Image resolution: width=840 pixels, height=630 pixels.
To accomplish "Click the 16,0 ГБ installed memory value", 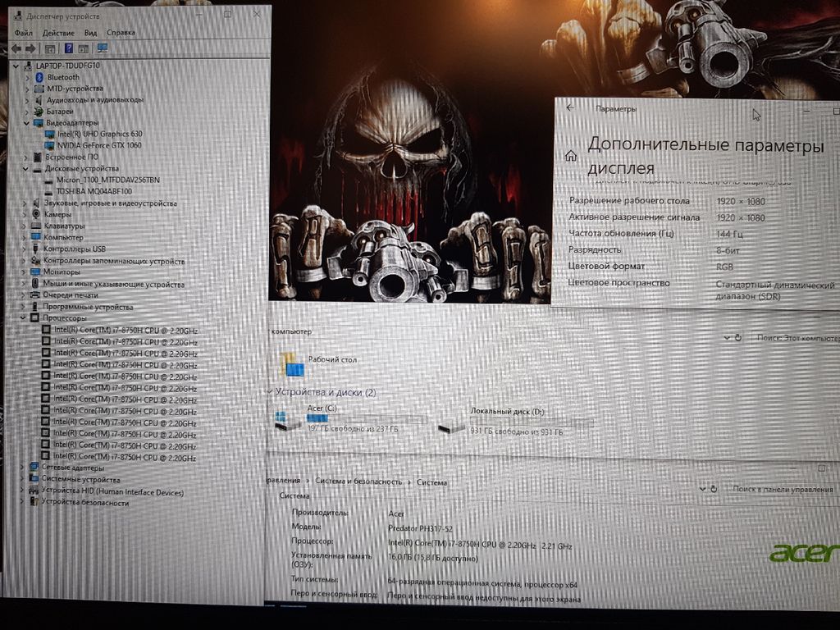I will (433, 558).
